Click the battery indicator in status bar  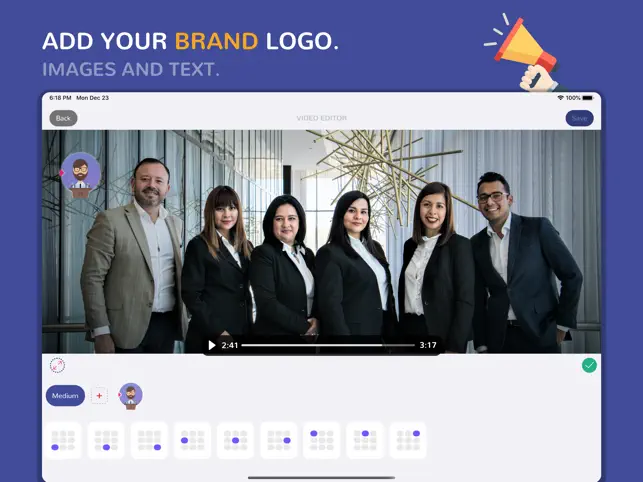(588, 98)
